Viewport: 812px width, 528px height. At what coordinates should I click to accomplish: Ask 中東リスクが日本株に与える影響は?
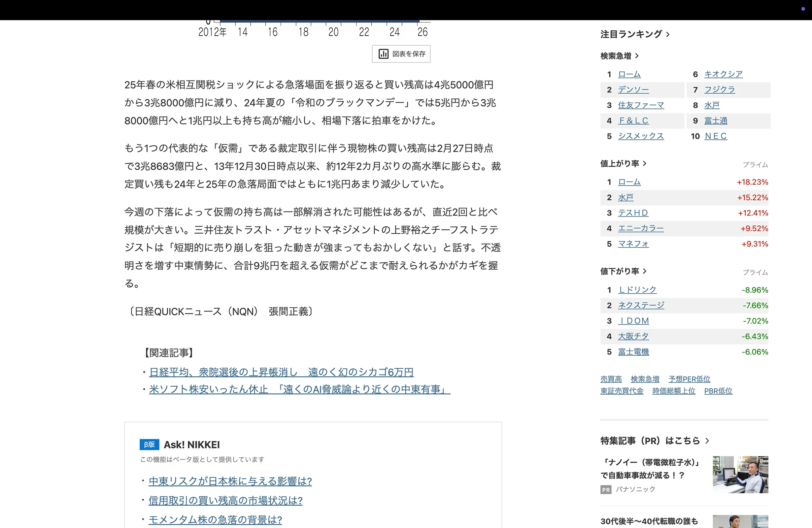coord(230,481)
